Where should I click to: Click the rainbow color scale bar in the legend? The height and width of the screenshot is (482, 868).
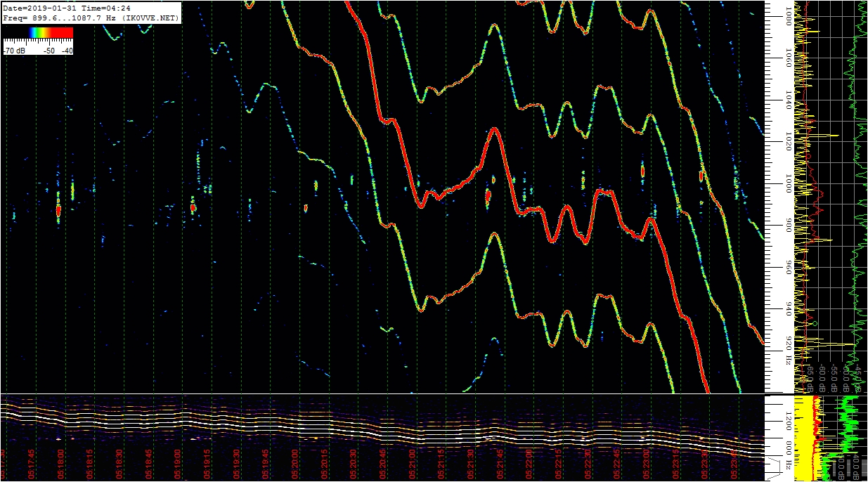point(51,33)
